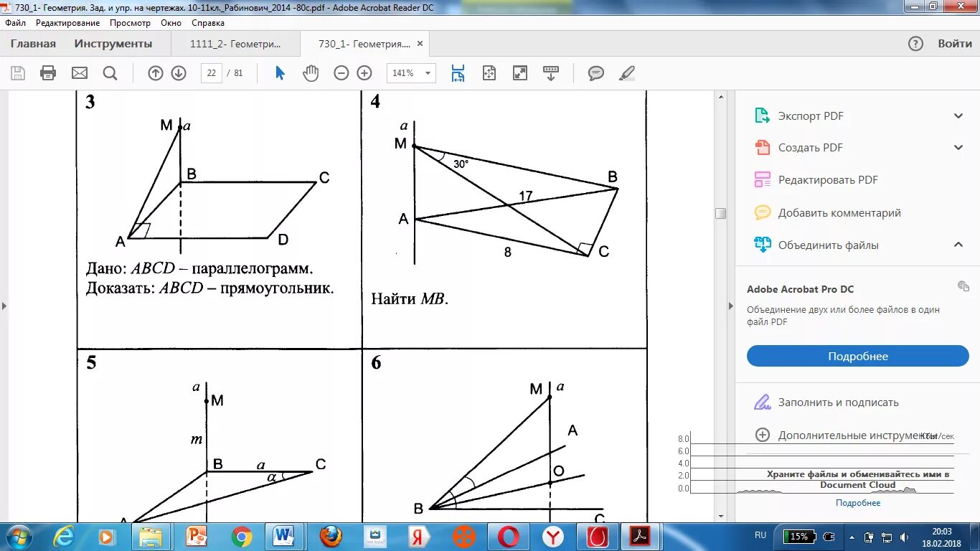Screen dimensions: 980x551
Task: Open Microsoft Word from the taskbar
Action: point(284,537)
